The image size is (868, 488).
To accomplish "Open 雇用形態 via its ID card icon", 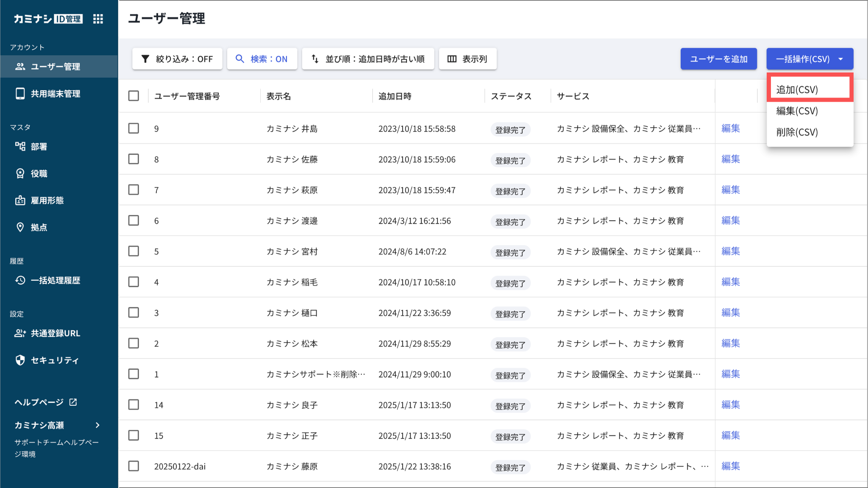I will [x=20, y=200].
